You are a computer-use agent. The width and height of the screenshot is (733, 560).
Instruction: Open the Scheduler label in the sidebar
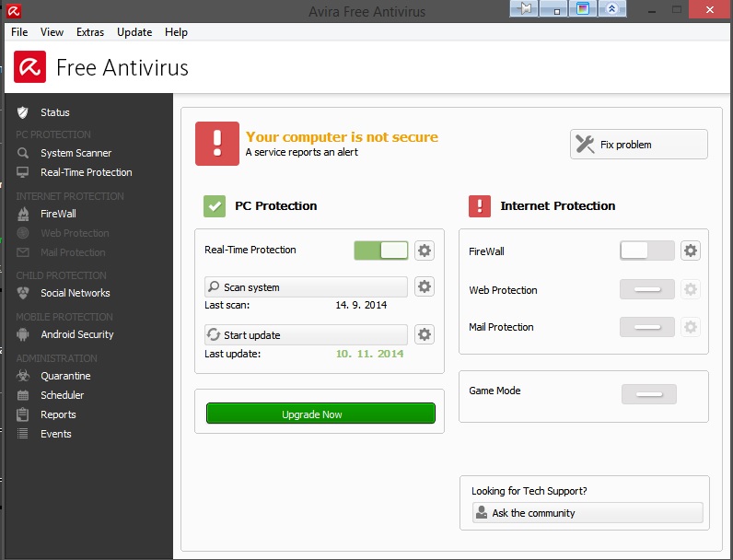(62, 395)
